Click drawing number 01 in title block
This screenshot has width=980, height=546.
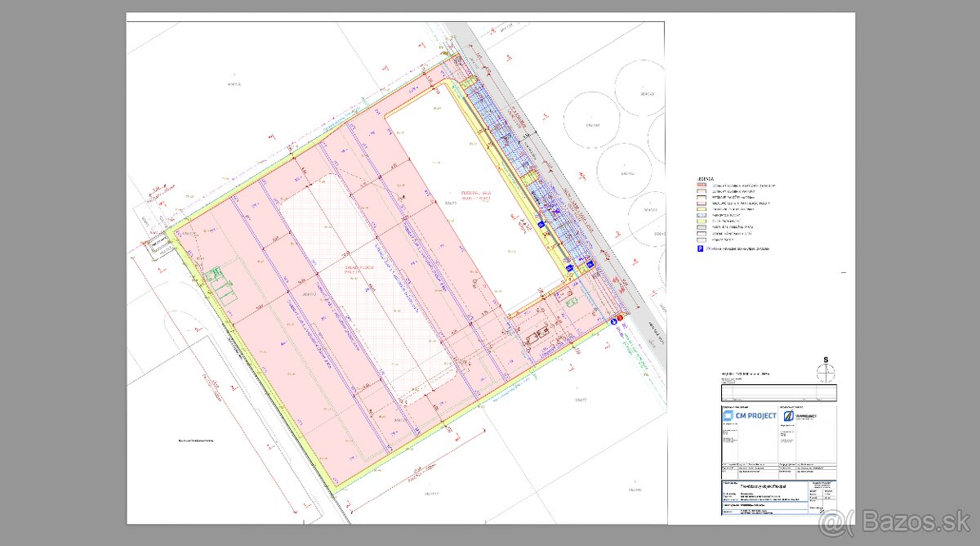click(x=822, y=510)
